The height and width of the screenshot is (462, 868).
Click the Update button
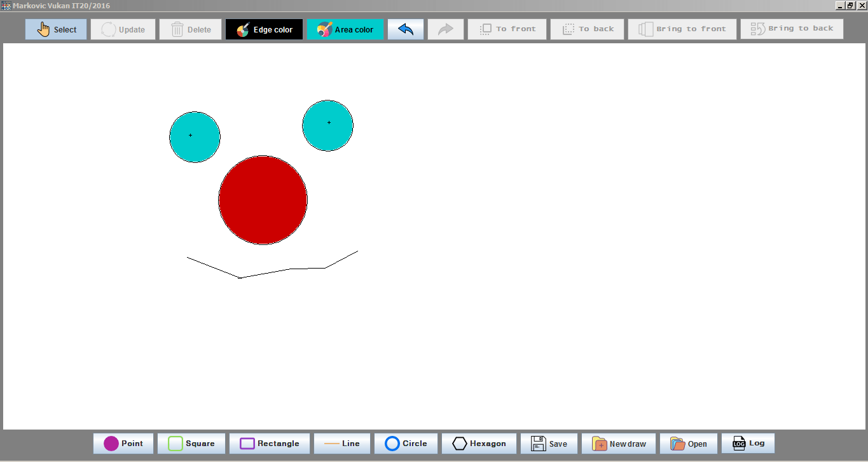123,29
